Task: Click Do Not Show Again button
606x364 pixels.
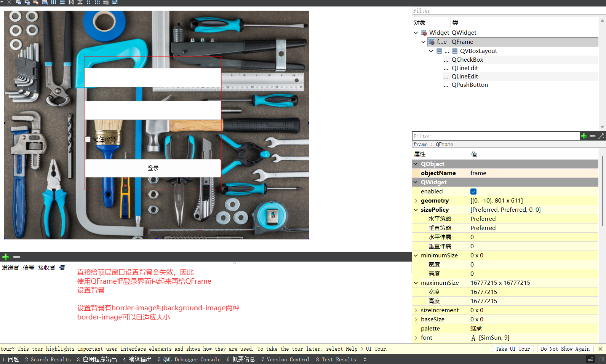Action: pos(565,349)
